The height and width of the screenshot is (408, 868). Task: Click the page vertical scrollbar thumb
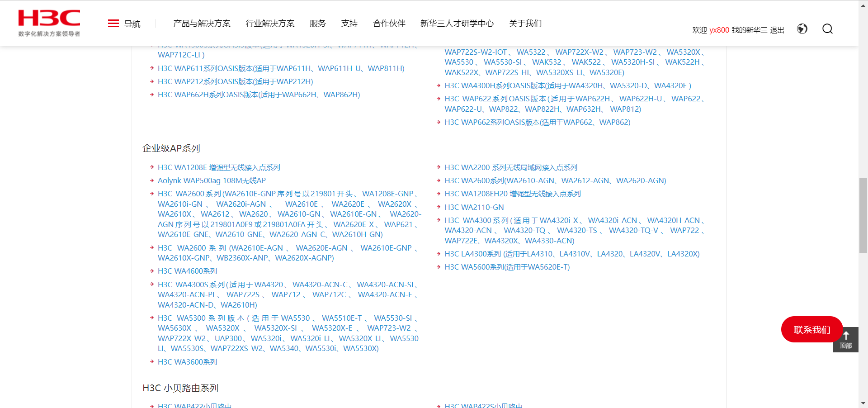coord(863,215)
